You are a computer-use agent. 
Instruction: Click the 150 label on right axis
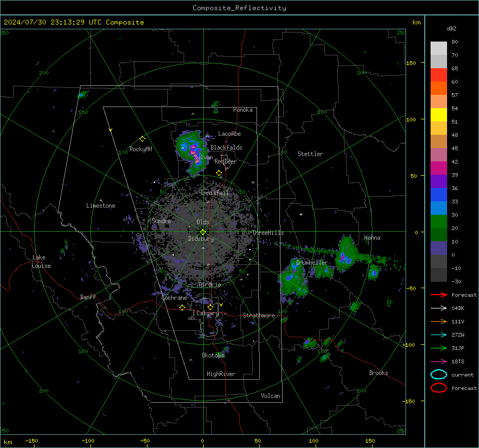click(411, 63)
